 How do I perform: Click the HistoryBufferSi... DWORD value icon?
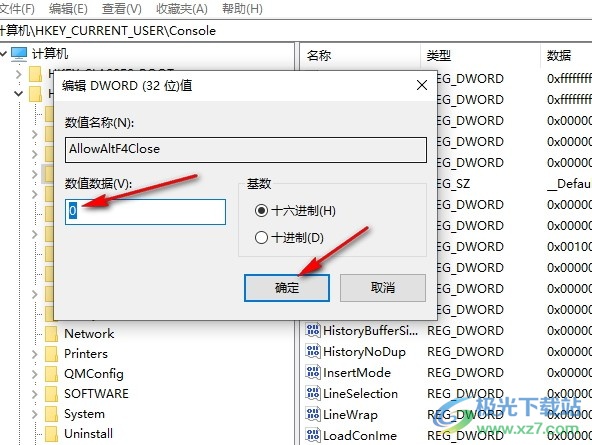point(313,330)
